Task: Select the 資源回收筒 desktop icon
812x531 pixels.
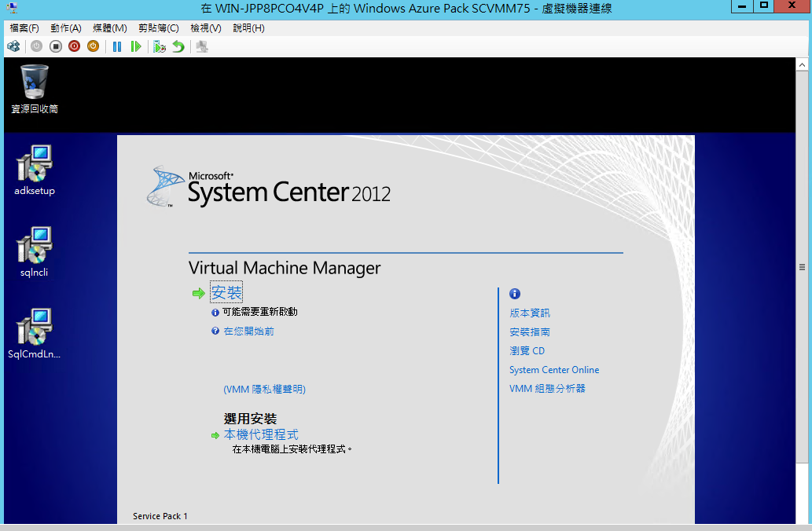Action: pos(35,89)
